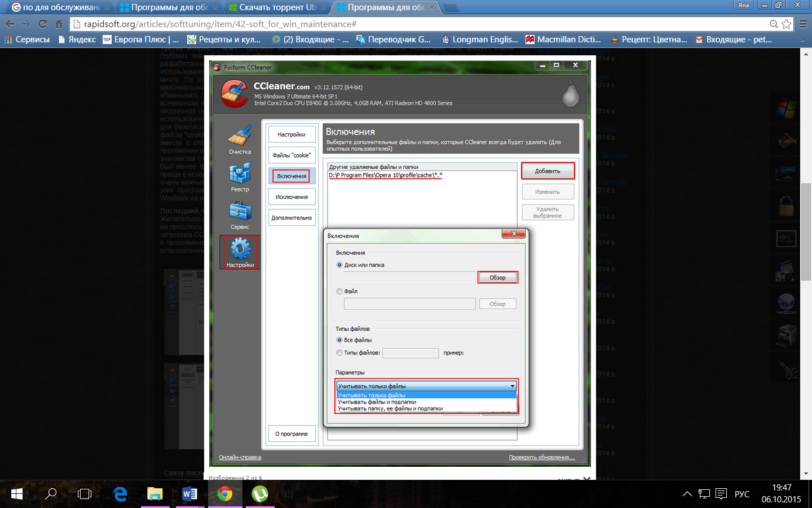Click the CCleaner logo in the header
Viewport: 812px width, 508px height.
click(x=234, y=94)
